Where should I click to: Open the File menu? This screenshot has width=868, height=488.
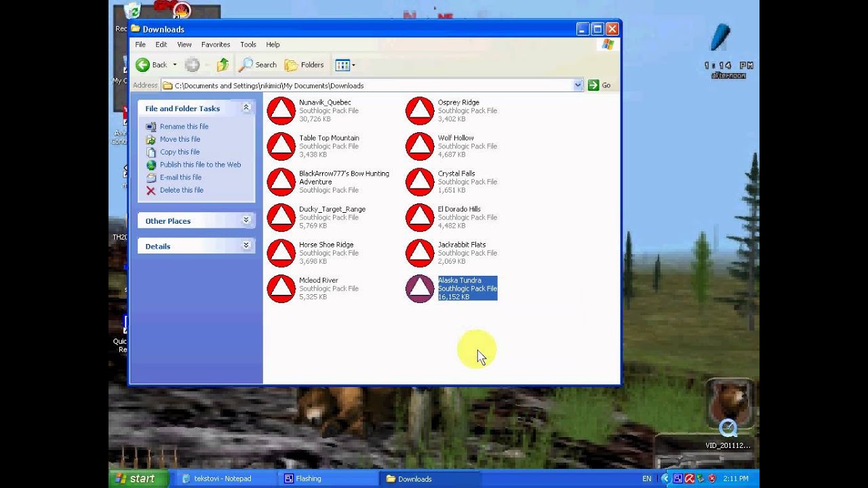pos(140,45)
